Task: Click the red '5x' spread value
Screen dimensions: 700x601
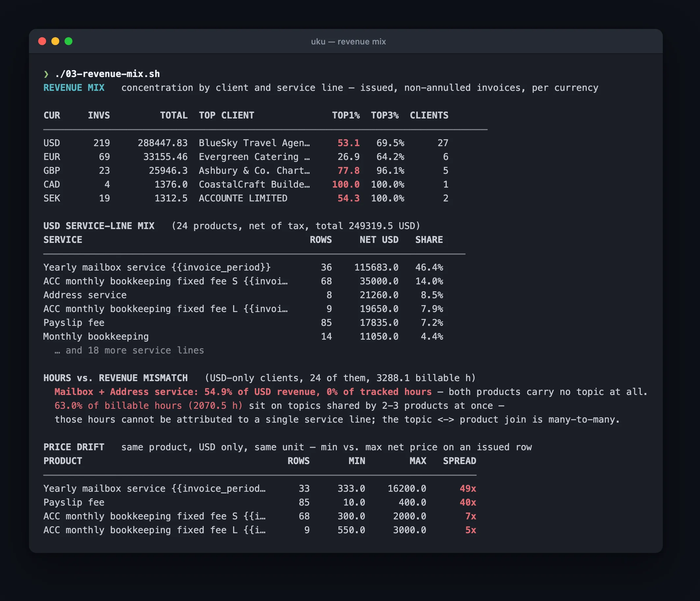Action: click(471, 530)
